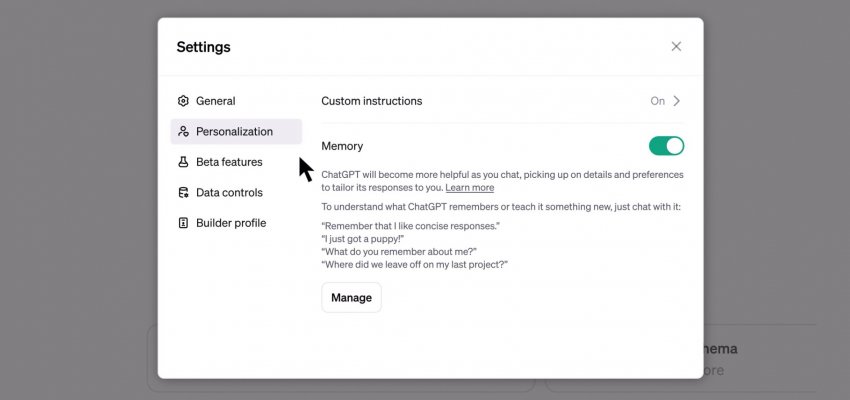Open the Builder profile section
This screenshot has width=850, height=400.
click(x=231, y=223)
